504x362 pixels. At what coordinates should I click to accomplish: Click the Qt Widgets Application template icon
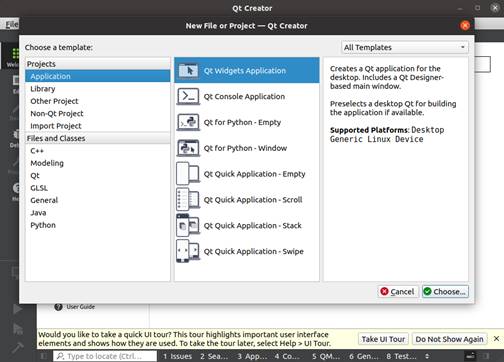coord(188,71)
